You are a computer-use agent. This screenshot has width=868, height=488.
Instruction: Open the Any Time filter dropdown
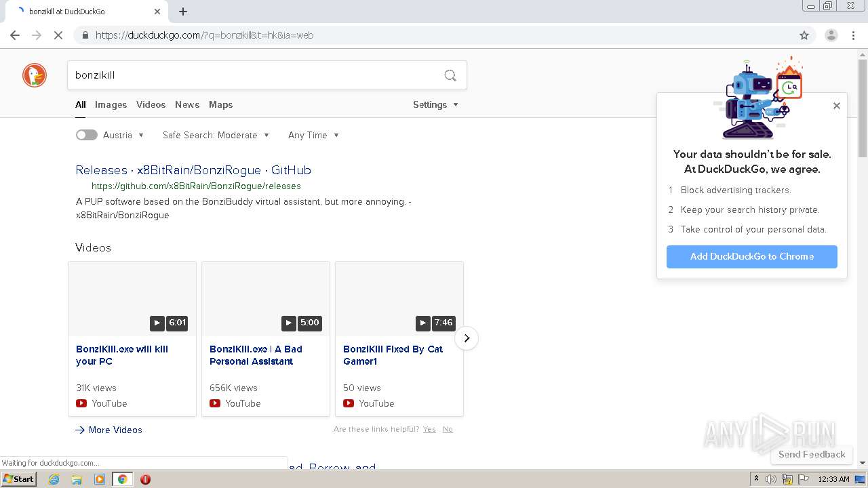[x=313, y=135]
